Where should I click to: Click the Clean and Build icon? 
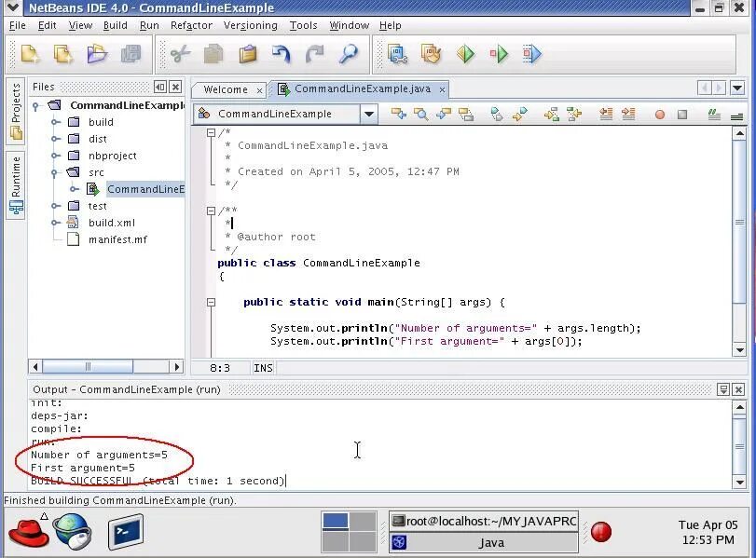(x=432, y=54)
